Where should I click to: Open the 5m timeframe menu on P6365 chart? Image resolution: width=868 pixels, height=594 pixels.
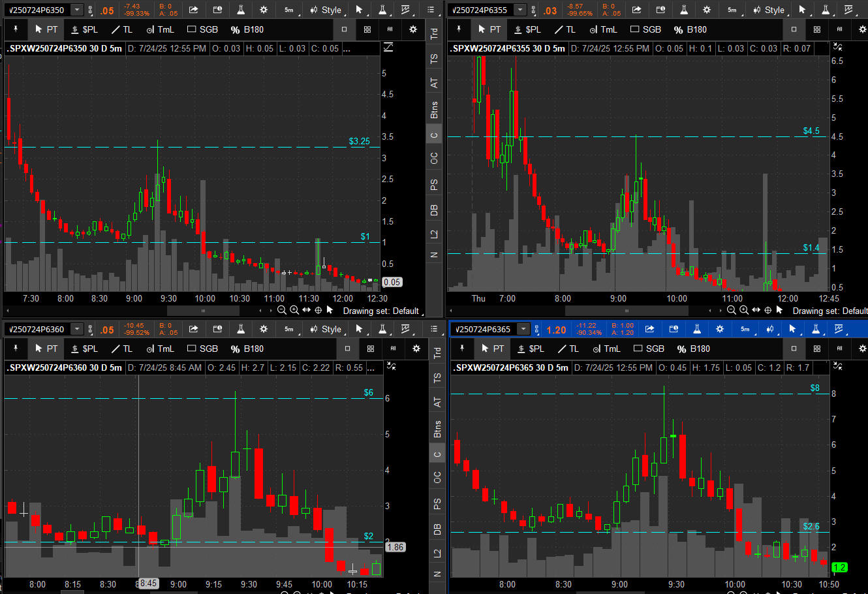click(x=745, y=329)
